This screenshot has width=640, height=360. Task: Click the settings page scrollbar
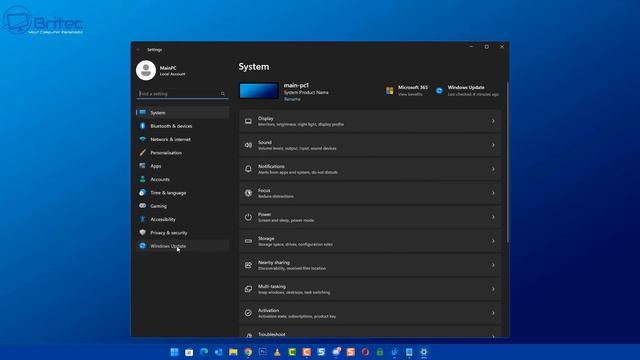(508, 162)
